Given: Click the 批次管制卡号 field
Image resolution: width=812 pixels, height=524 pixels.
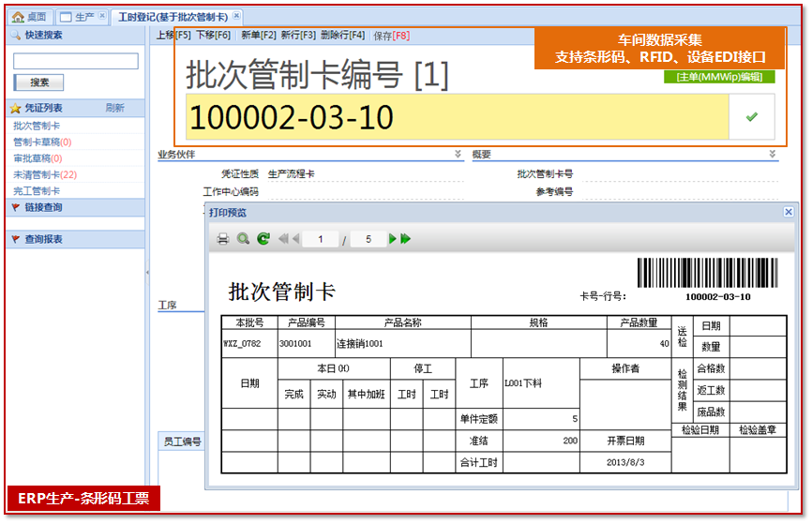Looking at the screenshot, I should (x=680, y=174).
